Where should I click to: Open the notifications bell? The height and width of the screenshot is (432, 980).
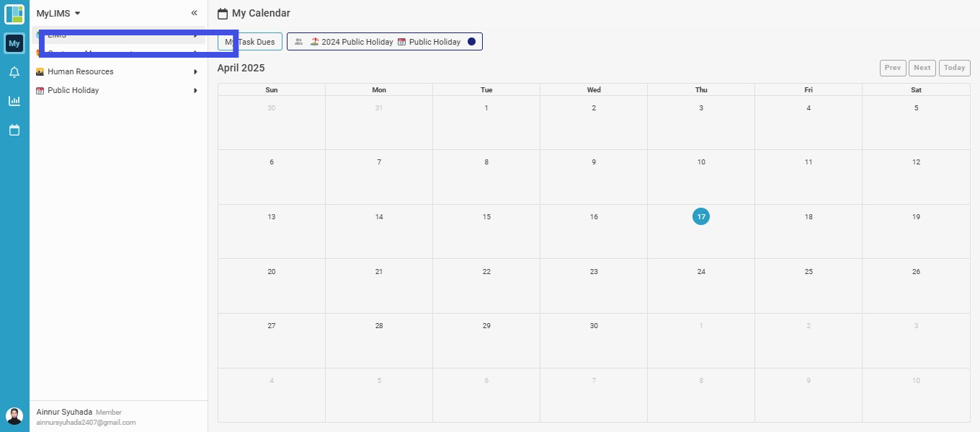tap(14, 72)
